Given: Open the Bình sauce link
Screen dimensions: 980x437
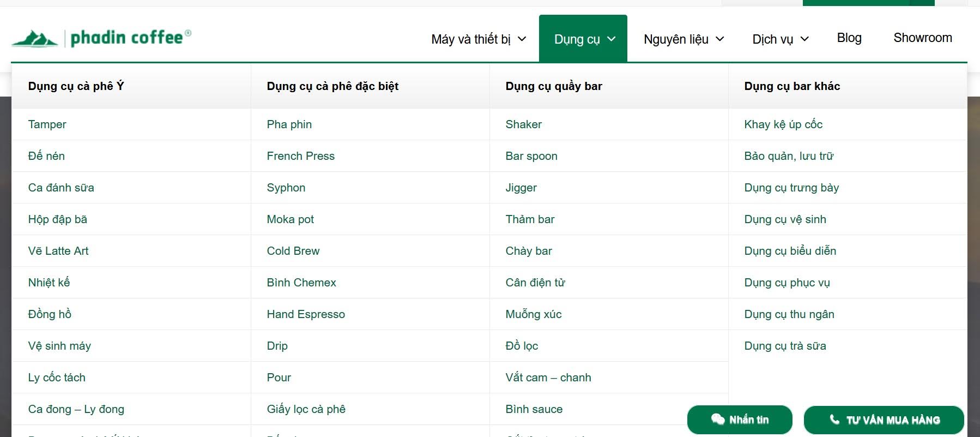Looking at the screenshot, I should 534,409.
